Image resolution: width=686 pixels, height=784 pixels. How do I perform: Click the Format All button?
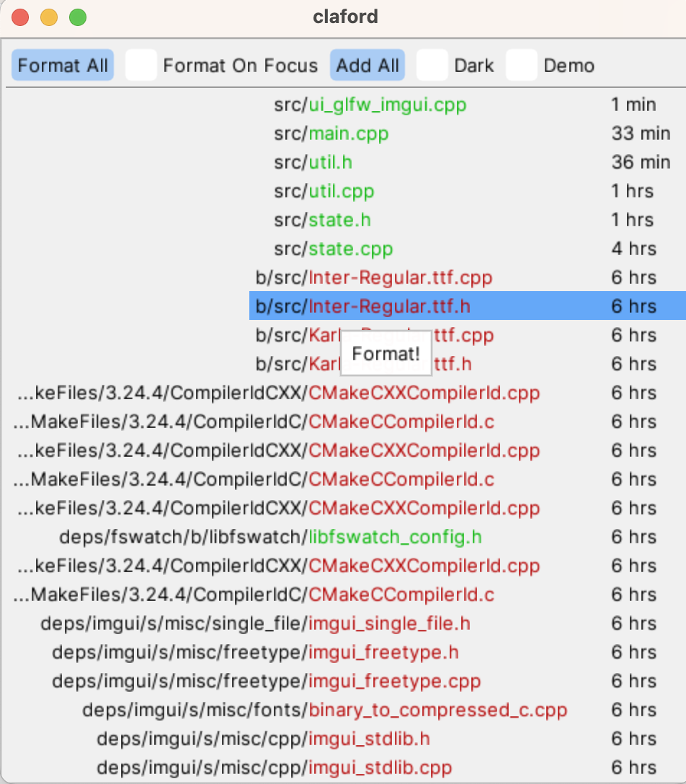pos(62,65)
